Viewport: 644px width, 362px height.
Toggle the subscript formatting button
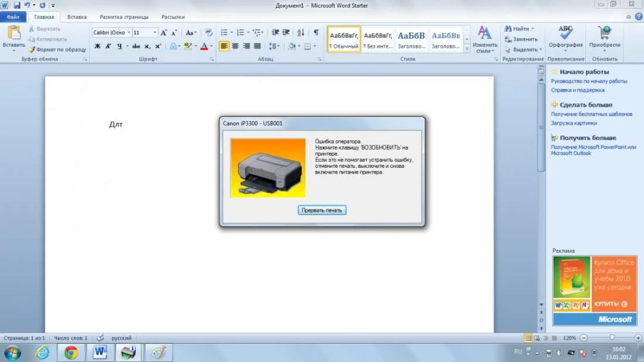pos(148,46)
